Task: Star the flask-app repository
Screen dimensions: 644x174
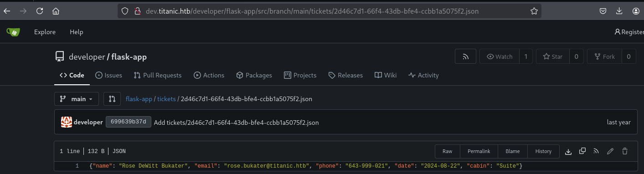Action: tap(552, 56)
